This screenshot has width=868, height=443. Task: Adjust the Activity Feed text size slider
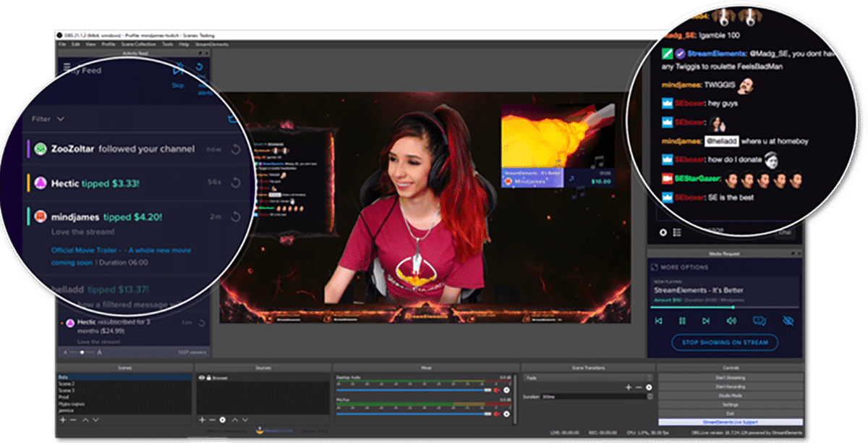(x=82, y=352)
